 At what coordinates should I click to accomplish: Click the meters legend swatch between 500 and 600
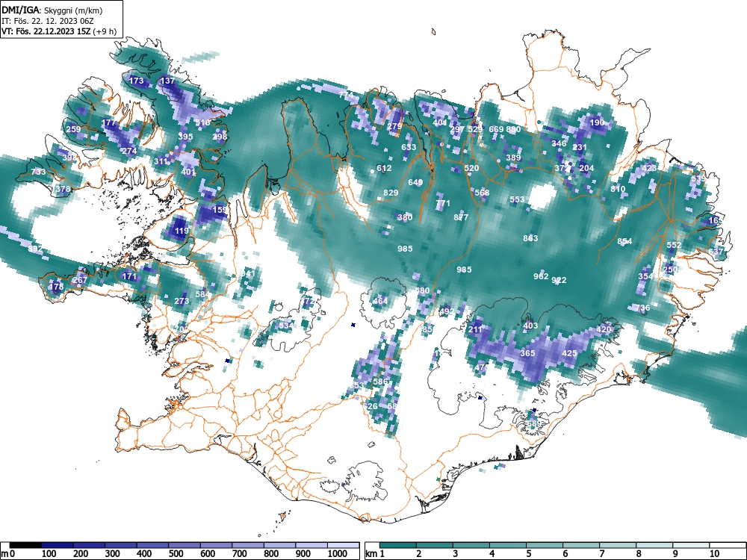185,545
